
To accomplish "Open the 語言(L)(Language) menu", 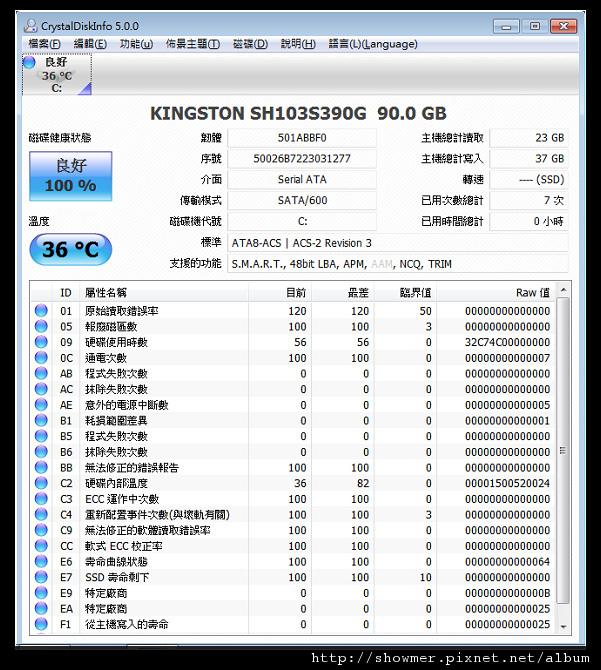I will coord(373,44).
